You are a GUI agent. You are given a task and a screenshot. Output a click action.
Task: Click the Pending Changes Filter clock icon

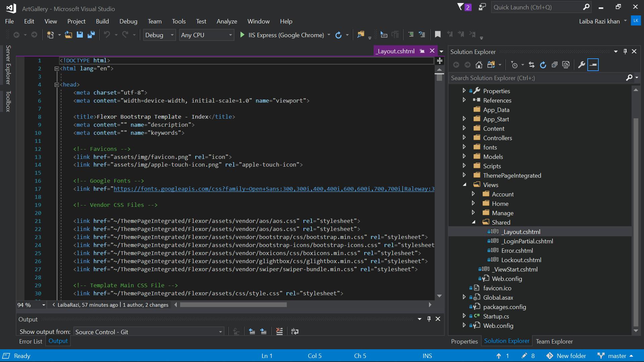(514, 65)
